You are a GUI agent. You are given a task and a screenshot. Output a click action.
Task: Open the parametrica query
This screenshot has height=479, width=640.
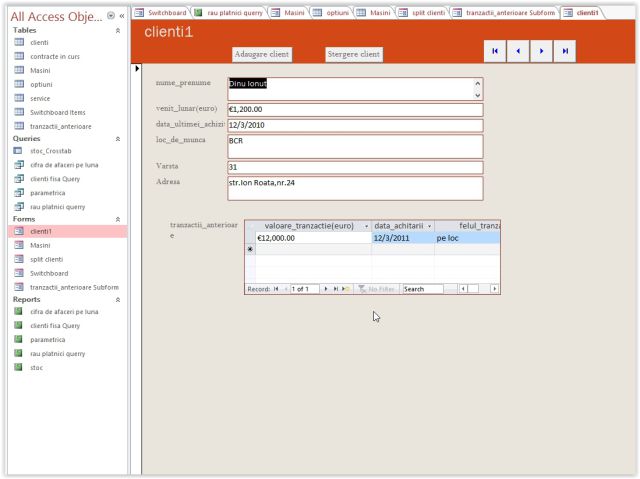pos(47,193)
